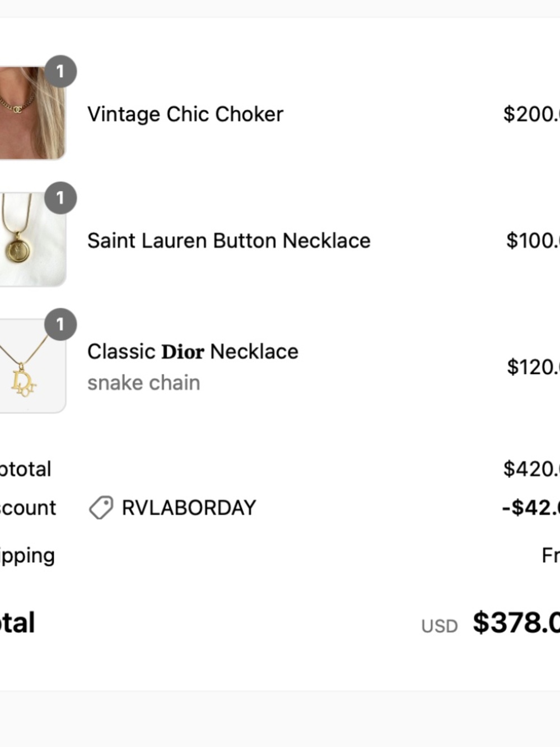
Task: Select the snake chain variant text
Action: pyautogui.click(x=143, y=382)
